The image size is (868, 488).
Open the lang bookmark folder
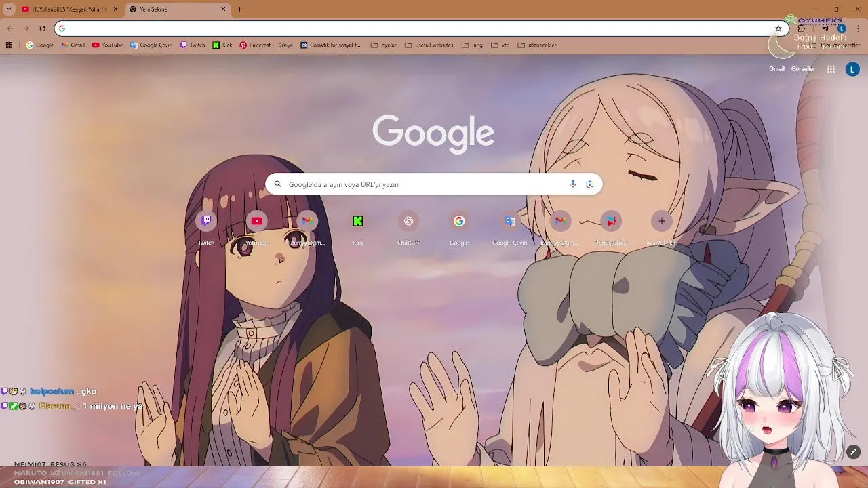(472, 45)
